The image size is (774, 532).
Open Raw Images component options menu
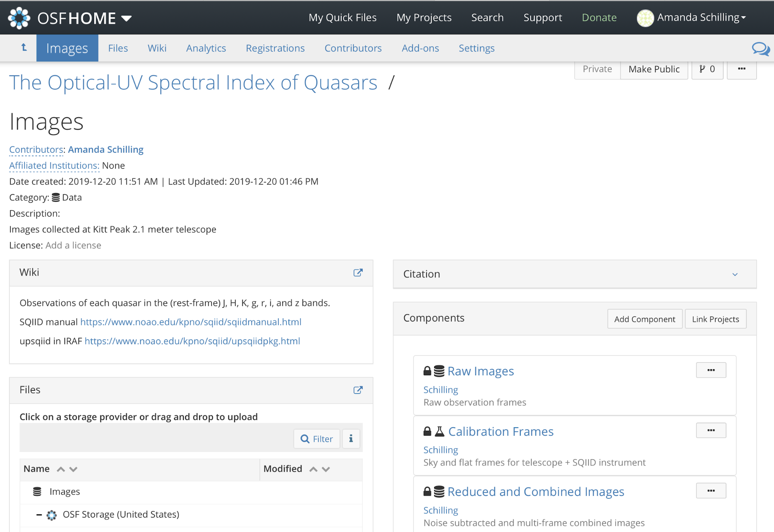pyautogui.click(x=711, y=370)
